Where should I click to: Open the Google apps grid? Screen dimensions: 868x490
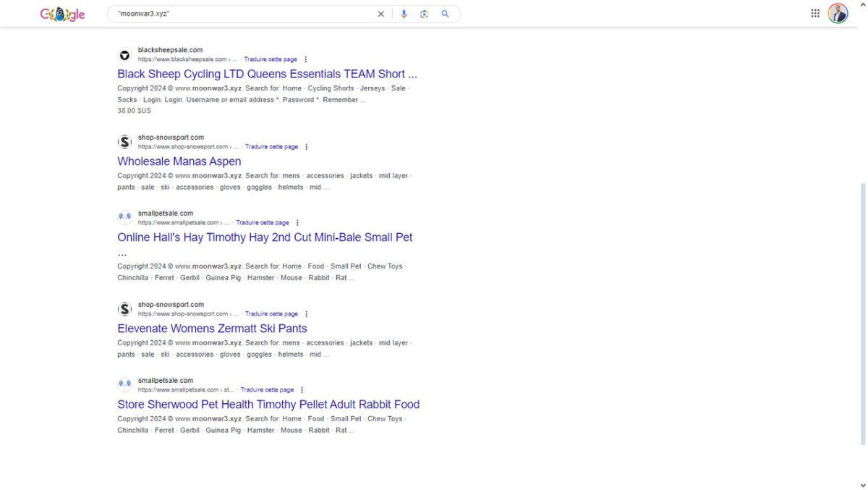815,13
